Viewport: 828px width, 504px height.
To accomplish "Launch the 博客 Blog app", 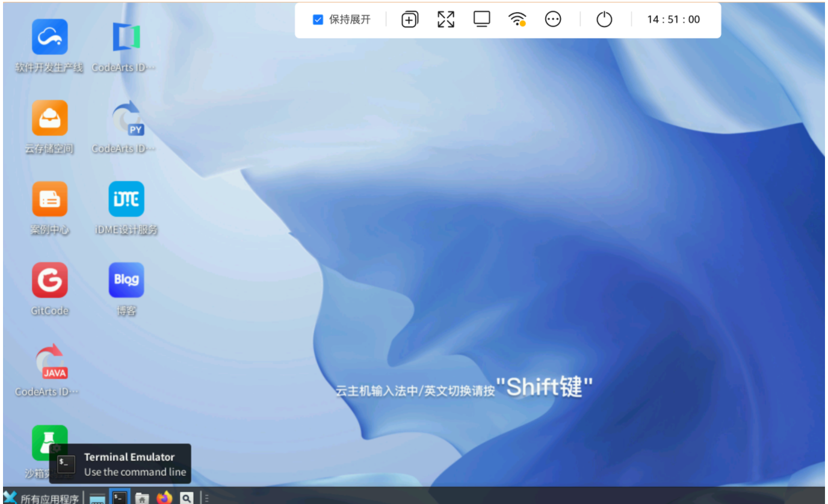I will (126, 280).
